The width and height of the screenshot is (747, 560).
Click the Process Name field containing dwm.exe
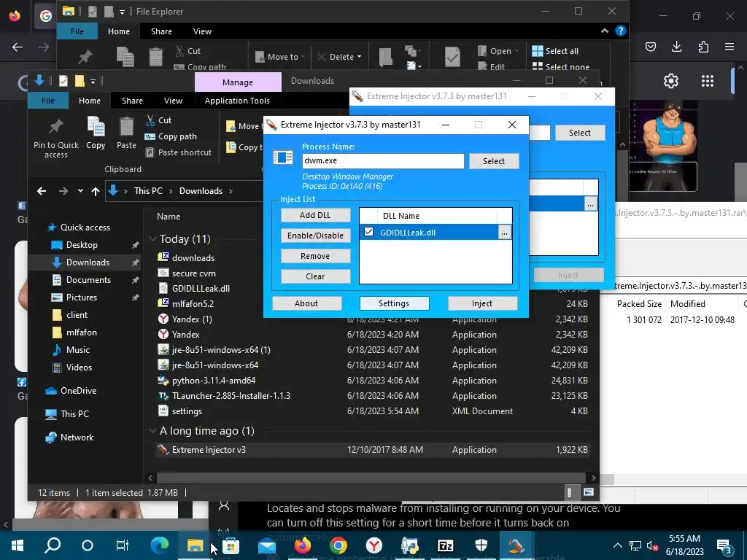[382, 161]
